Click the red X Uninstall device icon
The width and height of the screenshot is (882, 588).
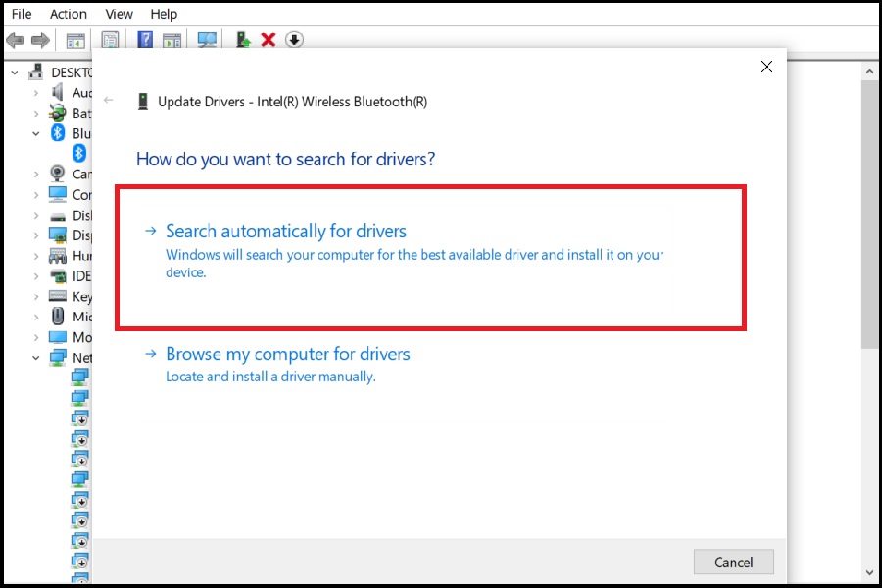pos(269,40)
